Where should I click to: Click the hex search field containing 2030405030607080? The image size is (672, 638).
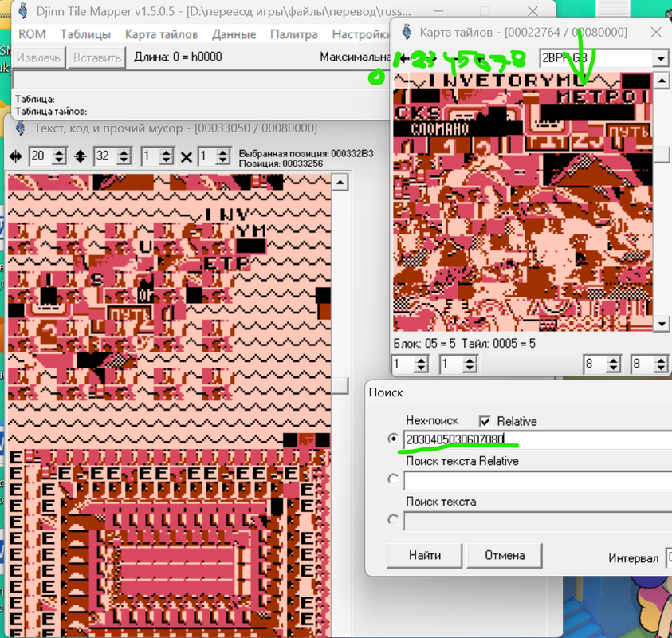537,439
